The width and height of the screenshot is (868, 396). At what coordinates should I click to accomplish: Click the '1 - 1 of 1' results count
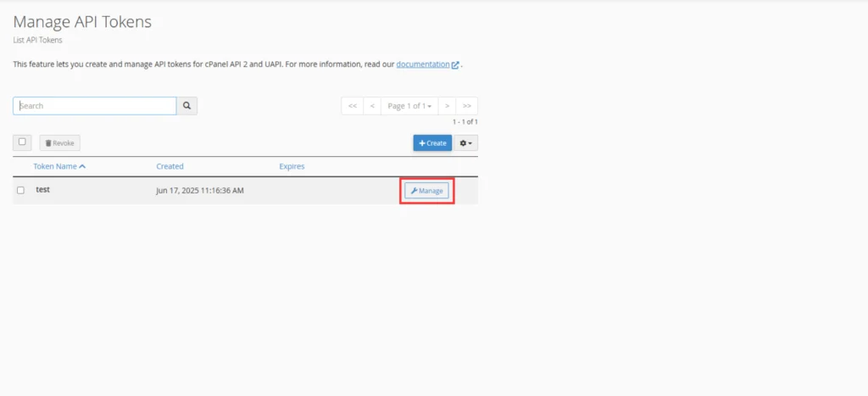(465, 122)
